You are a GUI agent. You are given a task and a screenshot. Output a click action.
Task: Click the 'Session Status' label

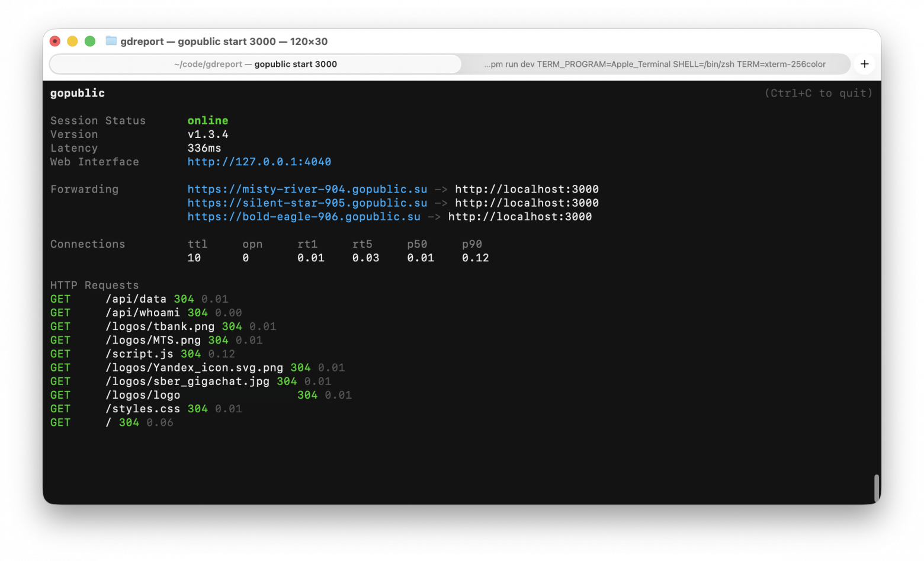pyautogui.click(x=98, y=120)
